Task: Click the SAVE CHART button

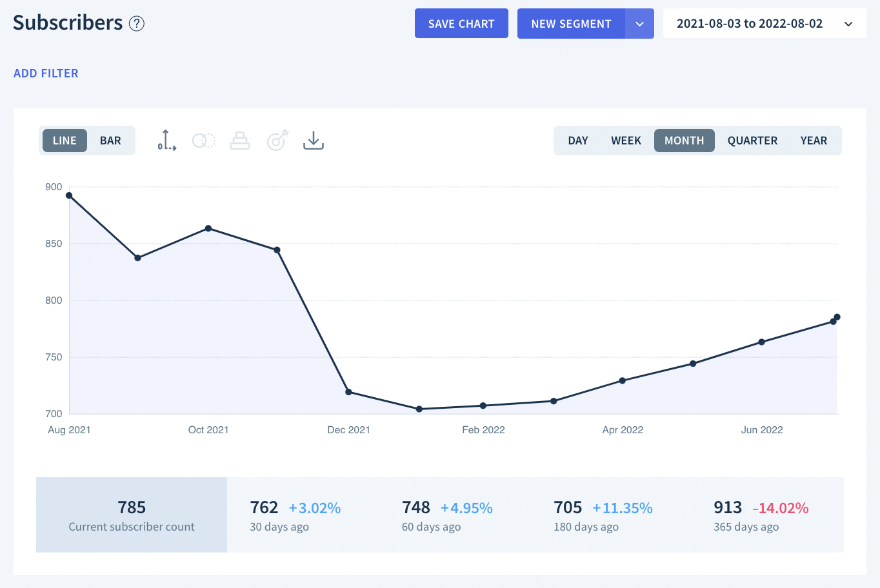Action: (461, 24)
